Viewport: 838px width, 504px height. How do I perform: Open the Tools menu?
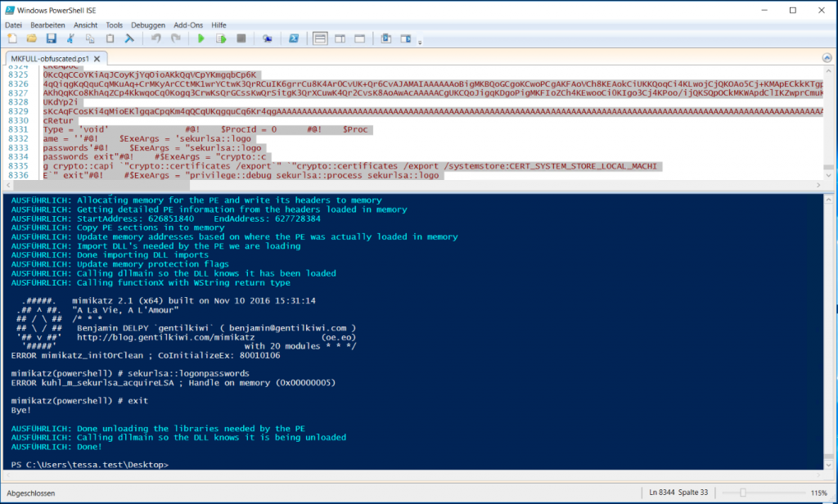(114, 25)
